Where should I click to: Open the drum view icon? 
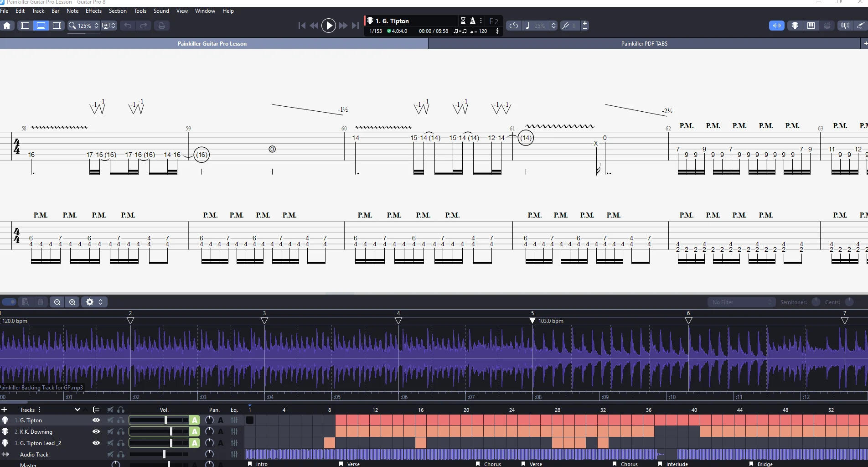click(x=827, y=26)
